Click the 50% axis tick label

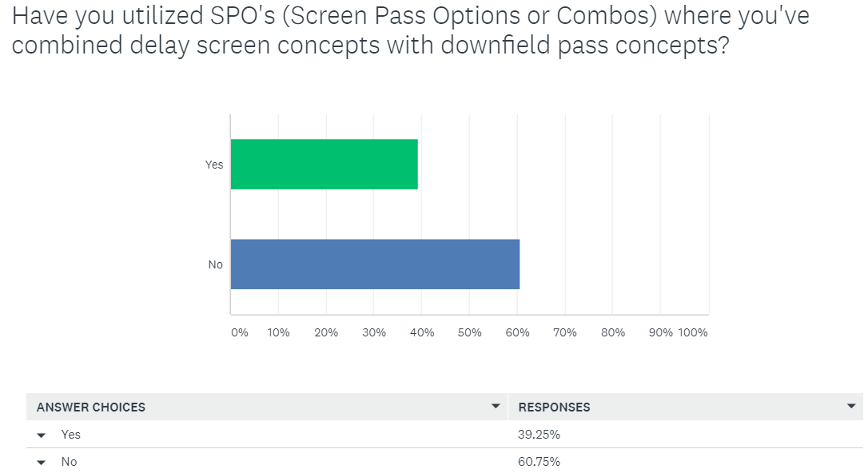(x=470, y=332)
